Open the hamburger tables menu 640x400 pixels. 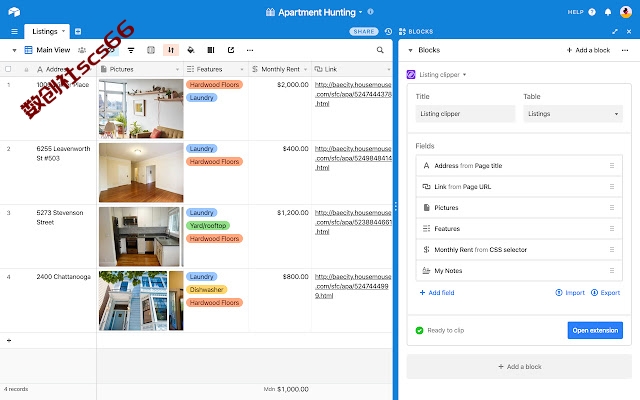coord(14,31)
